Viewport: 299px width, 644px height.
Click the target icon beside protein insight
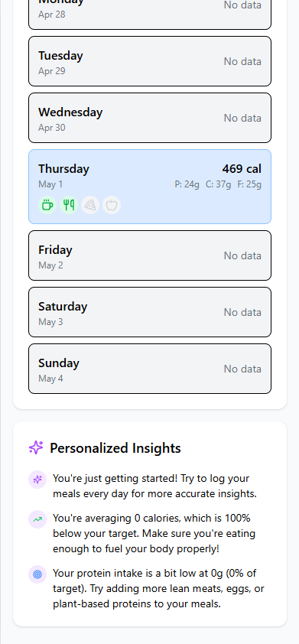37,574
